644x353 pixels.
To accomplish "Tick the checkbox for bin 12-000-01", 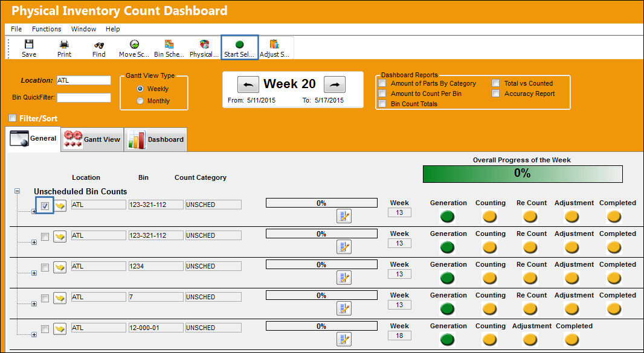I will point(45,329).
